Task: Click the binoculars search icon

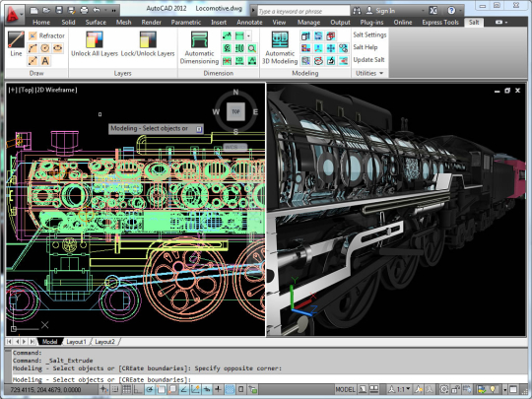Action: point(357,11)
